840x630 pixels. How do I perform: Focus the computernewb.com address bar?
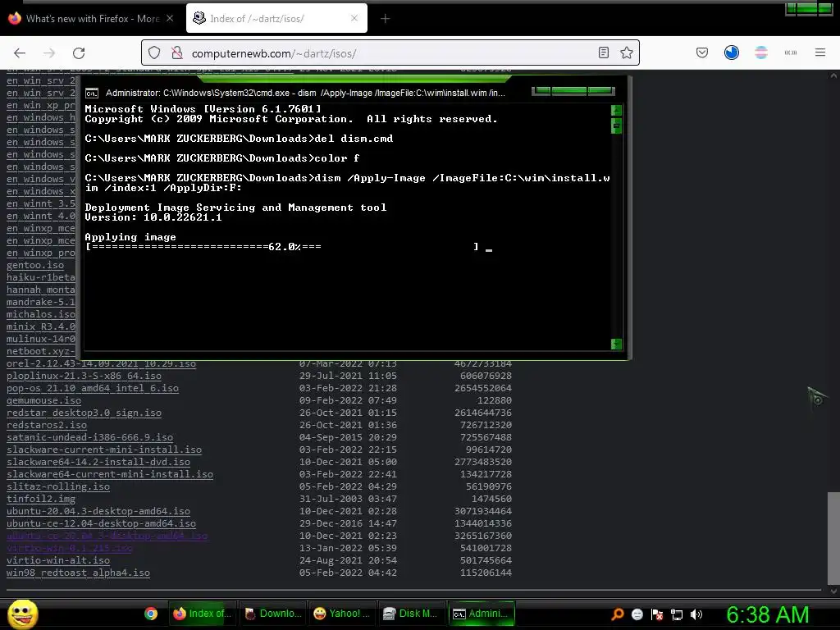click(x=391, y=53)
